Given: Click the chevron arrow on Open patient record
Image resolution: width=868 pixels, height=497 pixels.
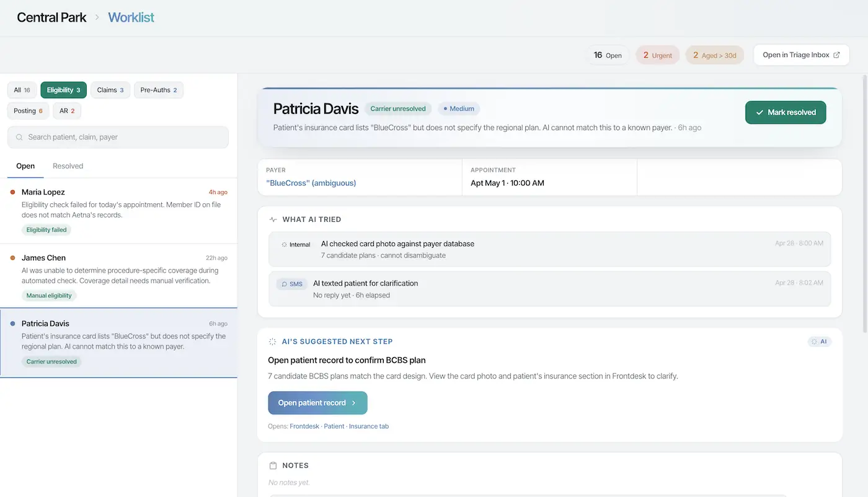Looking at the screenshot, I should [x=354, y=403].
